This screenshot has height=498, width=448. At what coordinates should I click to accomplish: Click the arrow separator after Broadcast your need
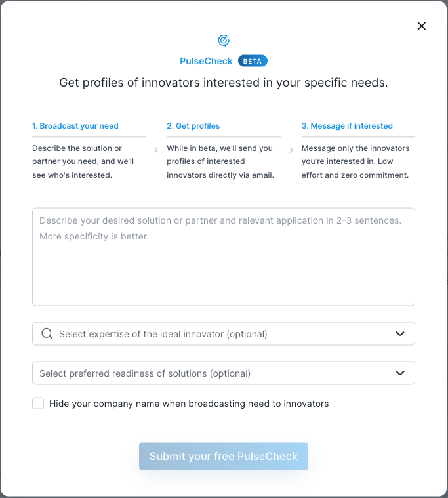[x=156, y=150]
